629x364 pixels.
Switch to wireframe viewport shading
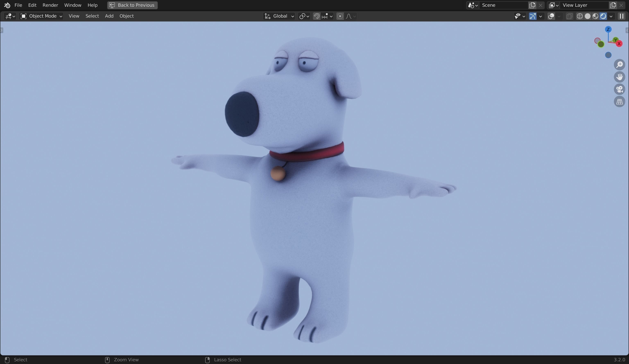(580, 16)
